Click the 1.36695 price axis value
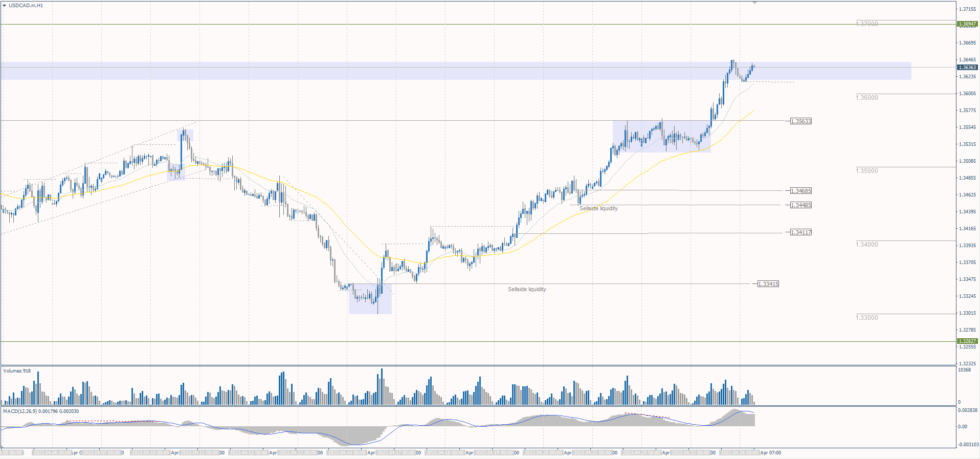Screen dimensions: 980x459 pos(967,43)
